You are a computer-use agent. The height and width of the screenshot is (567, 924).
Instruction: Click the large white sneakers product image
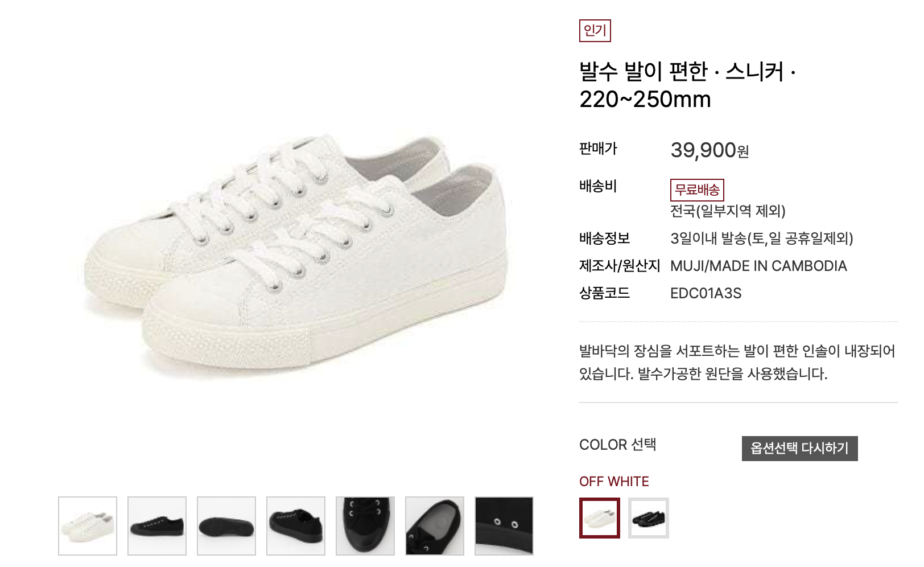[296, 250]
